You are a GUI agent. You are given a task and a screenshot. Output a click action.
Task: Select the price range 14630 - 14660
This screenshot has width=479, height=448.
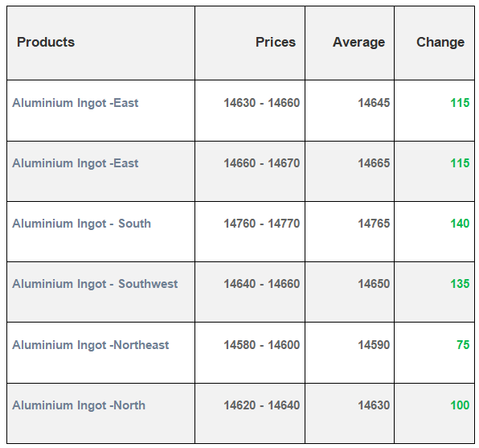click(x=262, y=103)
